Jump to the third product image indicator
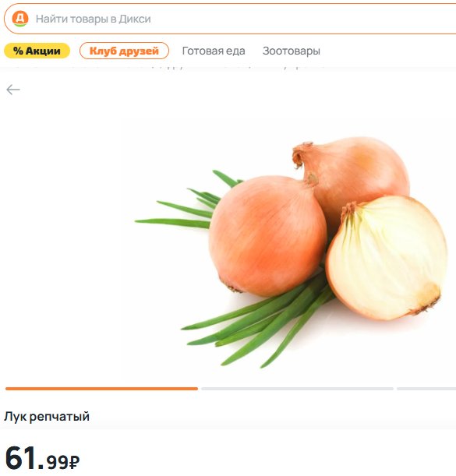This screenshot has width=456, height=476. pos(426,389)
